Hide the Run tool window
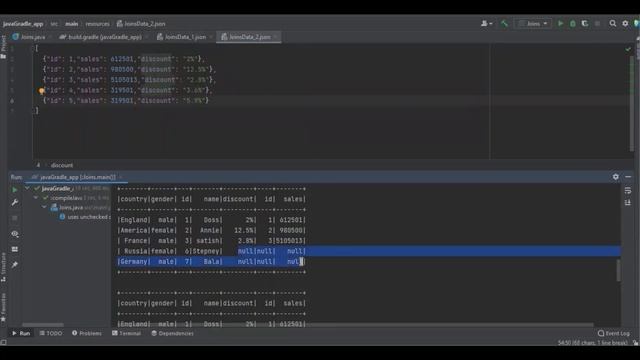The width and height of the screenshot is (640, 360). click(x=628, y=177)
